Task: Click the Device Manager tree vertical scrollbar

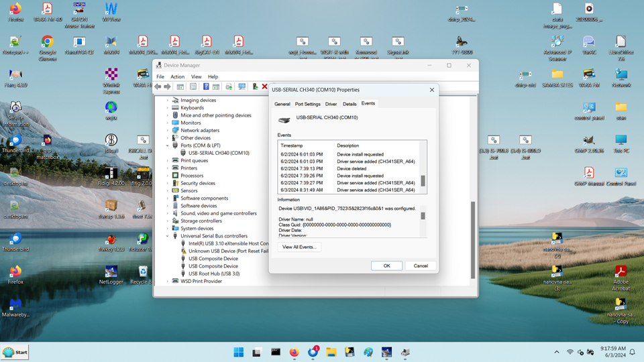Action: click(x=473, y=240)
